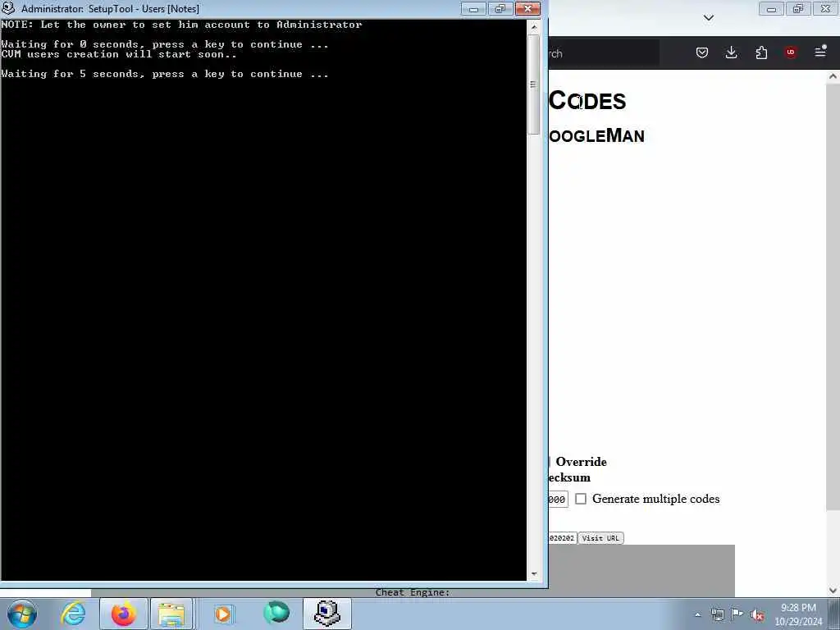Click Firefox page scrollbar down arrow
840x630 pixels.
click(x=833, y=591)
